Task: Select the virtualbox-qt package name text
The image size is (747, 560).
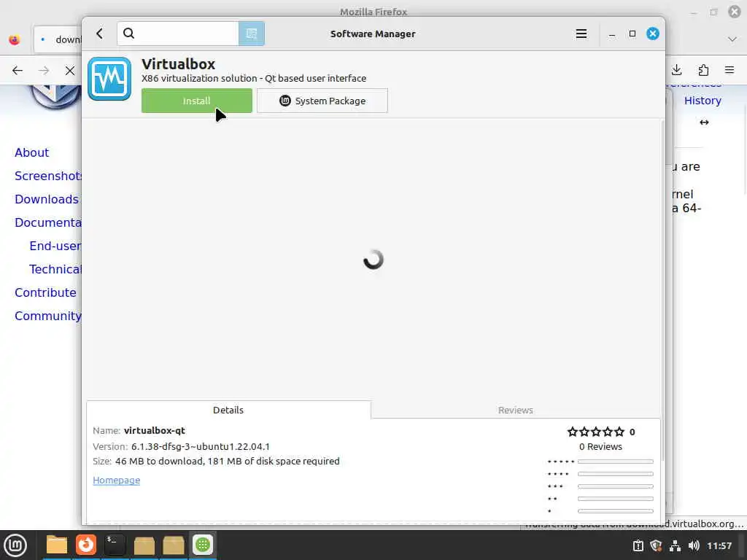Action: pyautogui.click(x=155, y=430)
